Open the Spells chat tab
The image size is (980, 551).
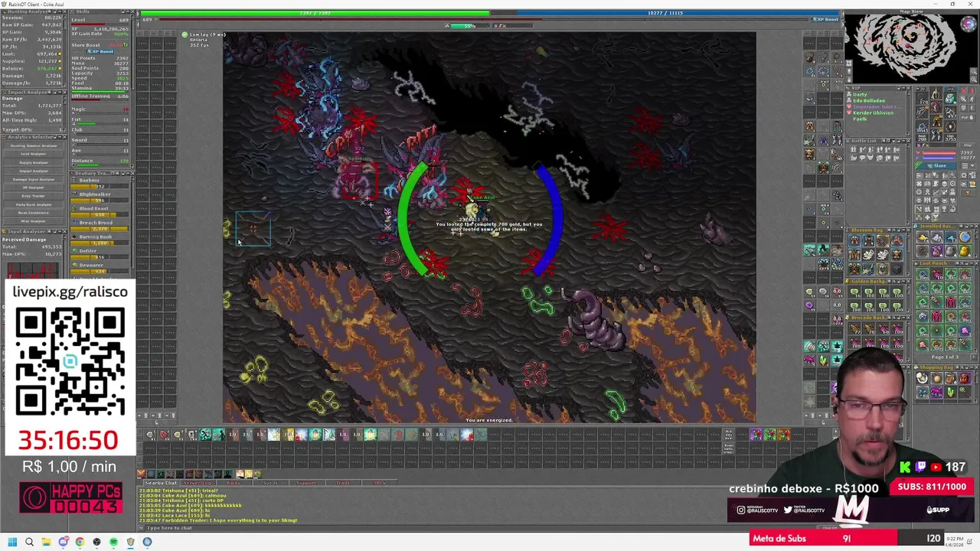point(270,483)
